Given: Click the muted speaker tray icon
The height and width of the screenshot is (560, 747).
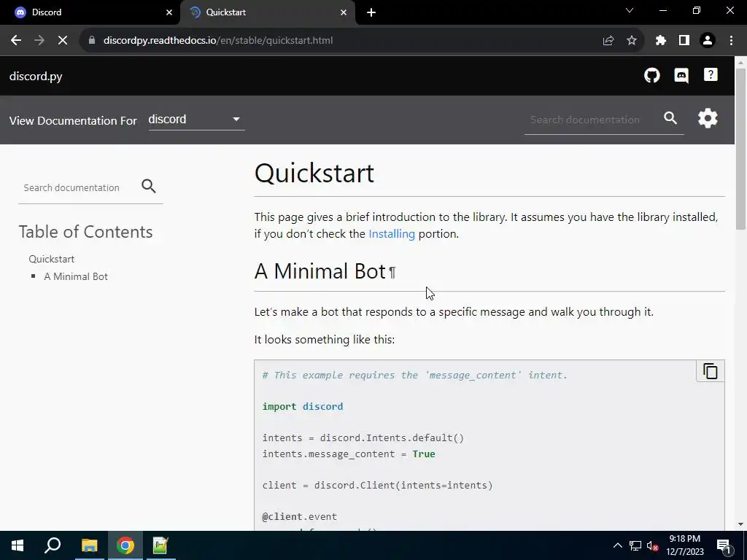Looking at the screenshot, I should (652, 546).
